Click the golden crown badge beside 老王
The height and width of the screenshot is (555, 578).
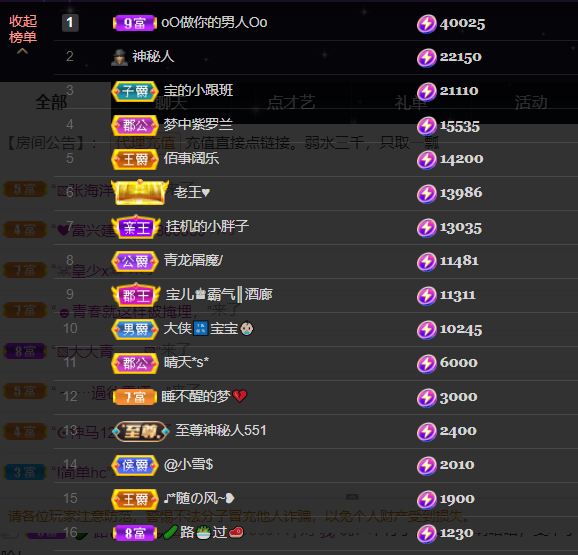point(140,192)
